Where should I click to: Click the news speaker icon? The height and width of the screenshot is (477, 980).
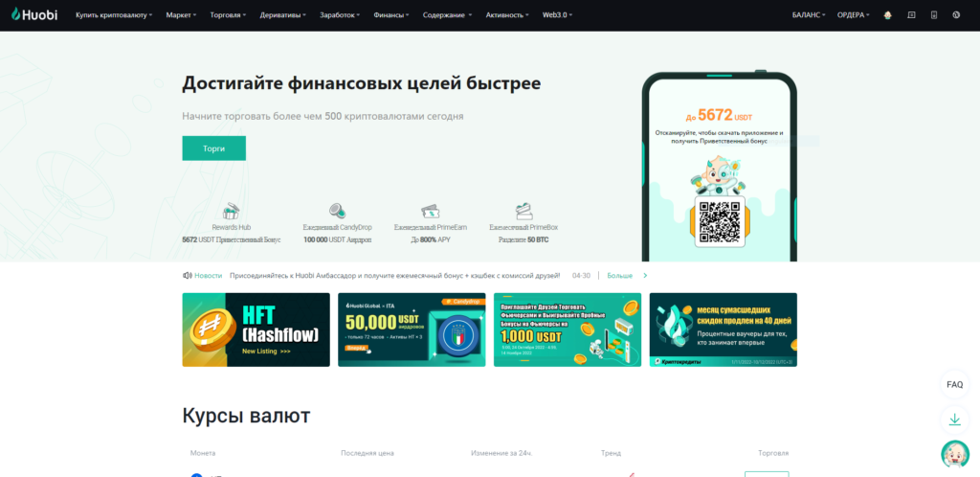tap(187, 275)
